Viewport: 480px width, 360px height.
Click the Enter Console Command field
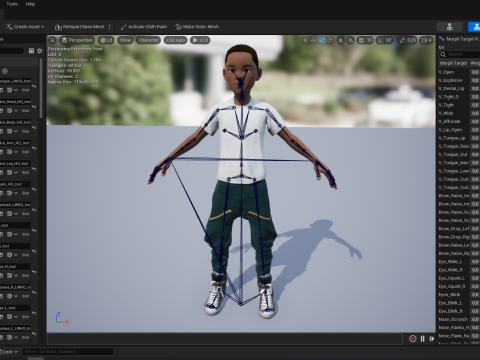(x=68, y=351)
